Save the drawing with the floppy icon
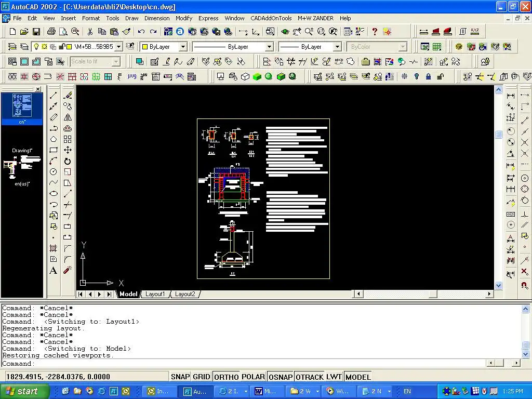Viewport: 532px width, 399px height. pos(36,32)
